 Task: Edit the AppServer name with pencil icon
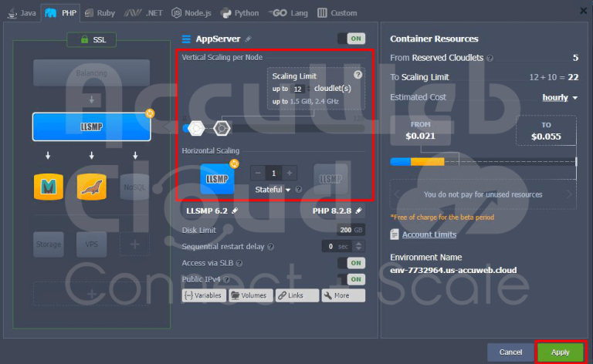click(248, 39)
